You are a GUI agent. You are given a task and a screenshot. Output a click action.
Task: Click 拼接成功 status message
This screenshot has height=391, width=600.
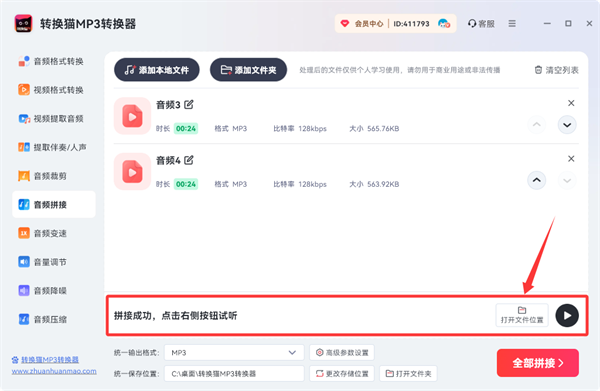[x=176, y=316]
